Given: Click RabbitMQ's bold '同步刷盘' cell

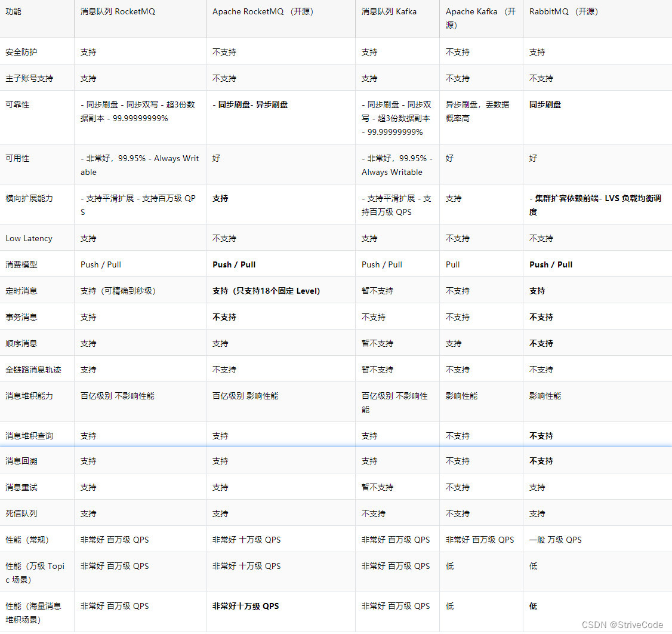Looking at the screenshot, I should click(x=545, y=104).
